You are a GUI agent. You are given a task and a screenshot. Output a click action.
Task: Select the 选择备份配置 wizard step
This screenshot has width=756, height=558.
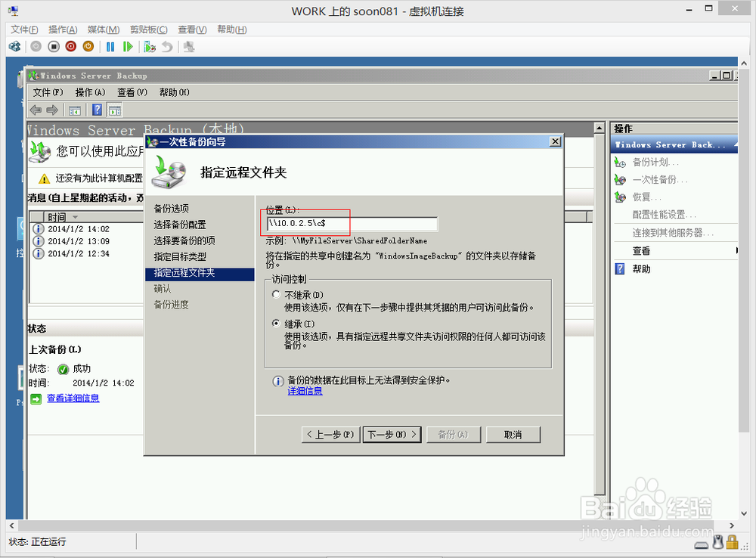coord(180,225)
